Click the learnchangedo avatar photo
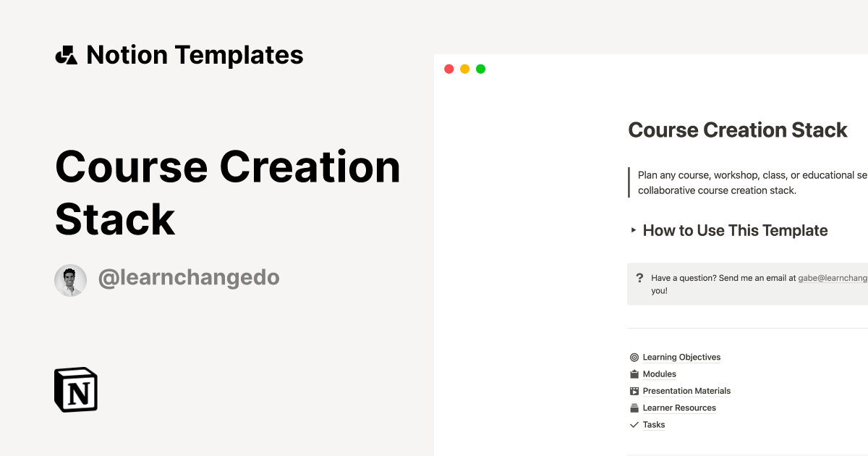 tap(70, 280)
